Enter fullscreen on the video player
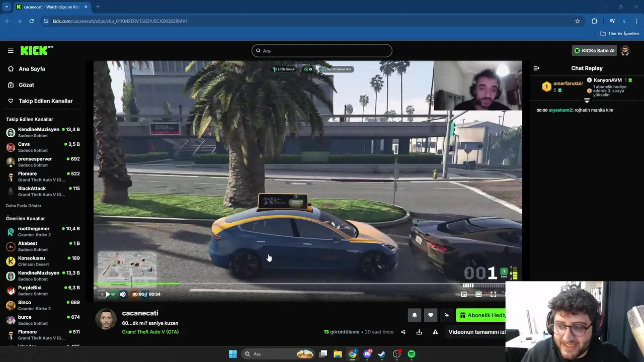Image resolution: width=644 pixels, height=362 pixels. tap(493, 294)
